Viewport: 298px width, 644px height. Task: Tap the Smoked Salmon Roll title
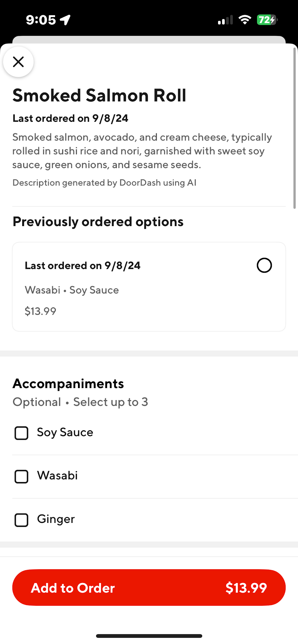[99, 95]
